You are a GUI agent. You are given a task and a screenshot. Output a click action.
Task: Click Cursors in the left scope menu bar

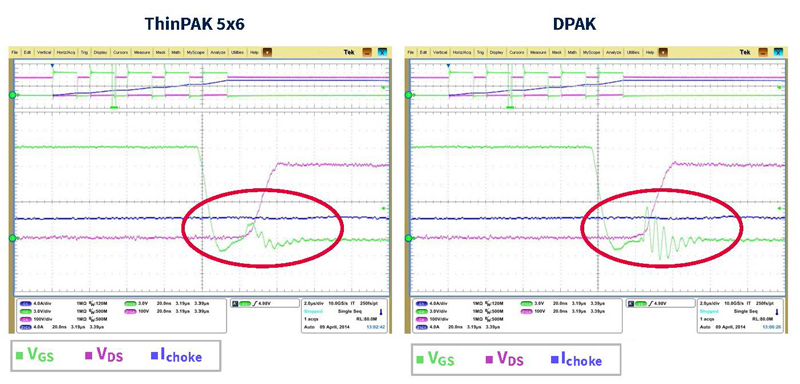[121, 52]
